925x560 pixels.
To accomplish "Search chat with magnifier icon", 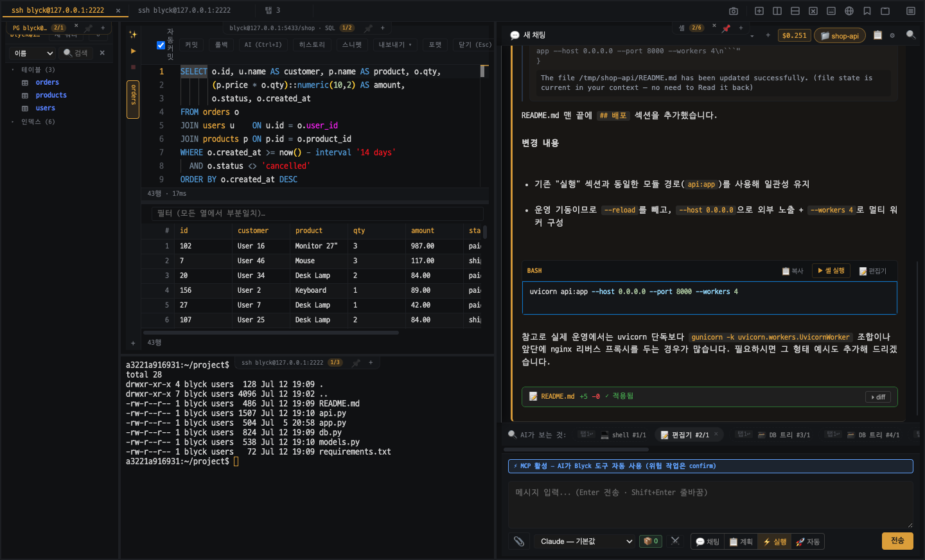I will click(x=911, y=35).
